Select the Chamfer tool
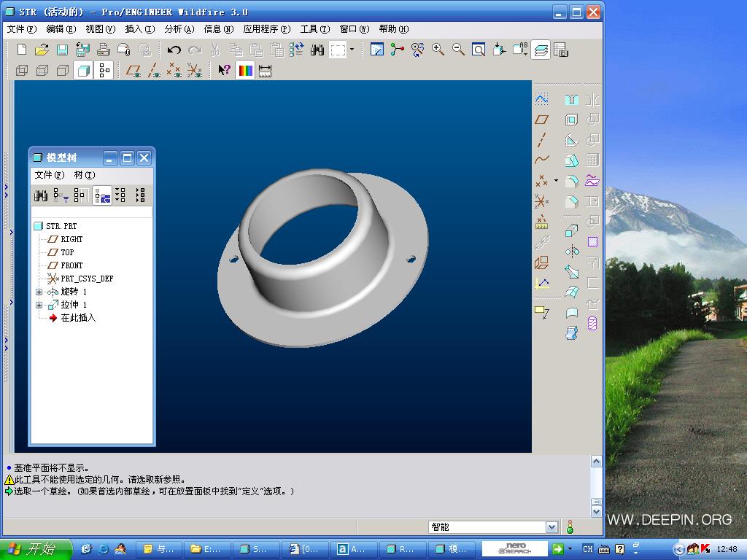This screenshot has height=560, width=747. point(572,201)
